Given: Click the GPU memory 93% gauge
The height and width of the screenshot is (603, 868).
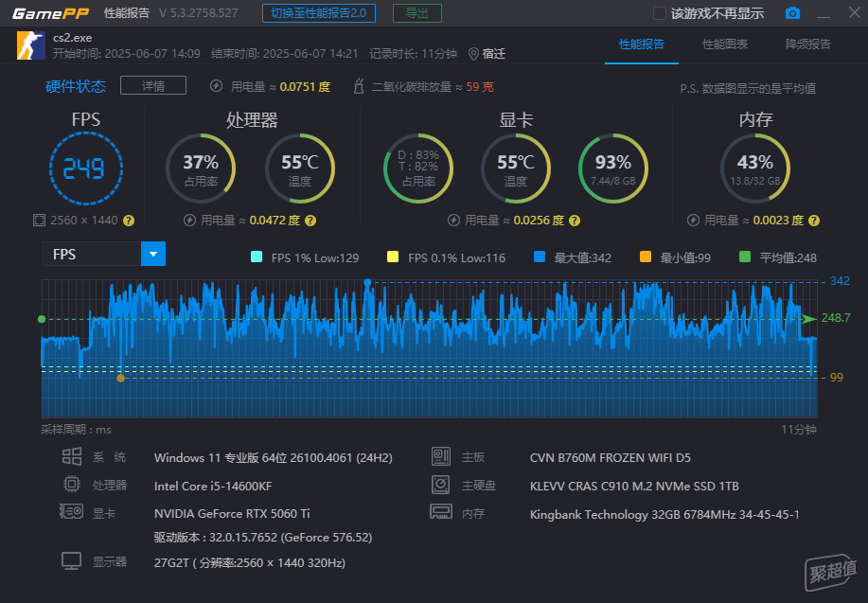Looking at the screenshot, I should click(612, 168).
